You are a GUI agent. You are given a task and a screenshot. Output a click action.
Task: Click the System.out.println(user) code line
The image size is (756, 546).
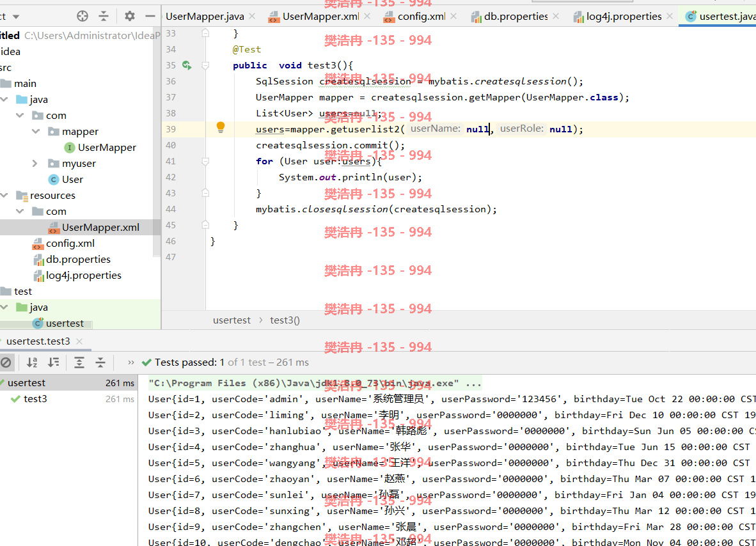(350, 177)
